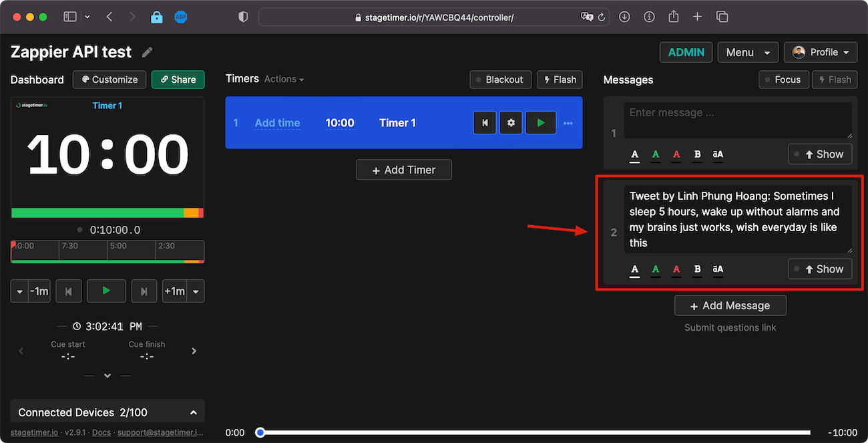
Task: Click into the message 1 input field
Action: click(738, 120)
